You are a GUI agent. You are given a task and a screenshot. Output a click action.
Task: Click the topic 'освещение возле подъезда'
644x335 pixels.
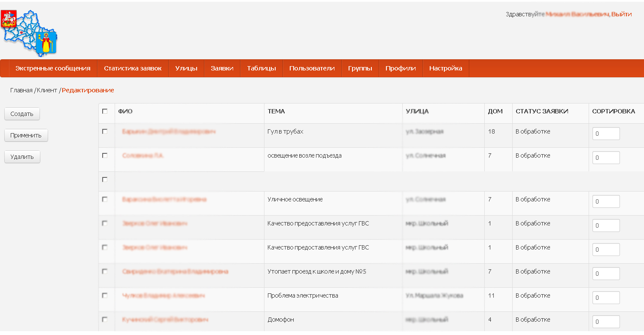[x=304, y=155]
